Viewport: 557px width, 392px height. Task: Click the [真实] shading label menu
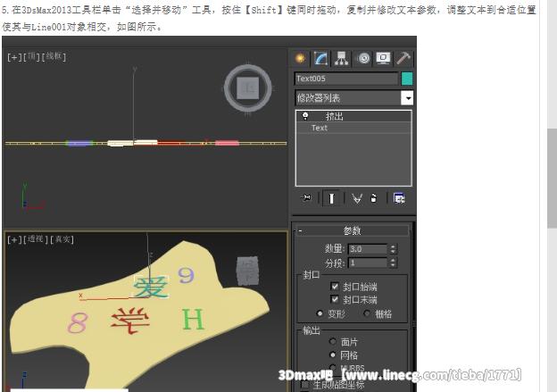point(62,239)
